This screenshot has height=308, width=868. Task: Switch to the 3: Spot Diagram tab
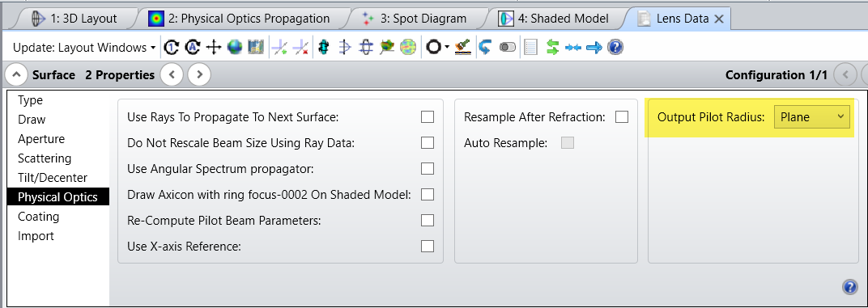pos(415,19)
